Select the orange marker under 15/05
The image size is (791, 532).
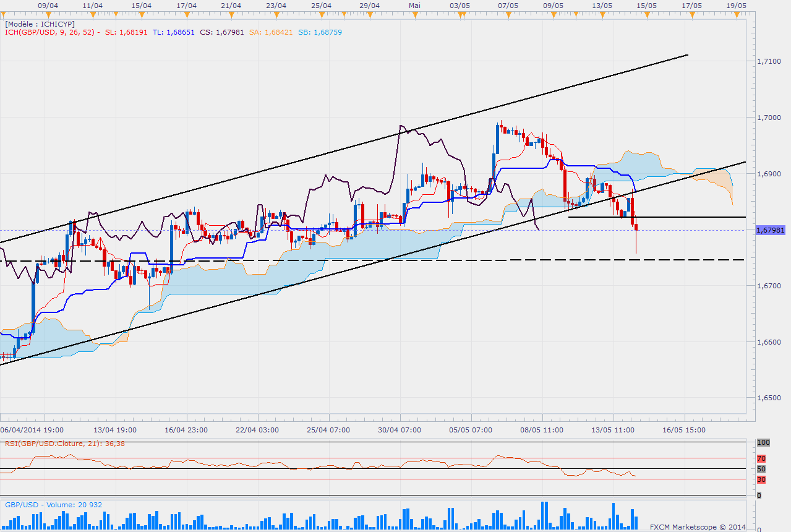coord(646,13)
